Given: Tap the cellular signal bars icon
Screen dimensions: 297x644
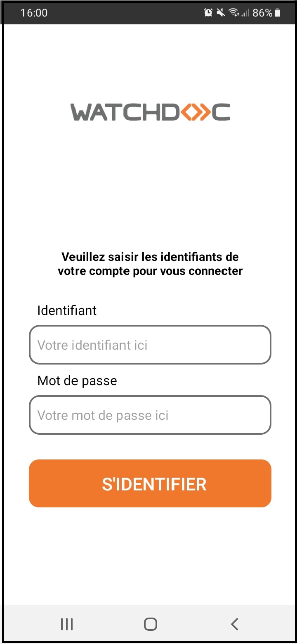Looking at the screenshot, I should click(x=245, y=13).
